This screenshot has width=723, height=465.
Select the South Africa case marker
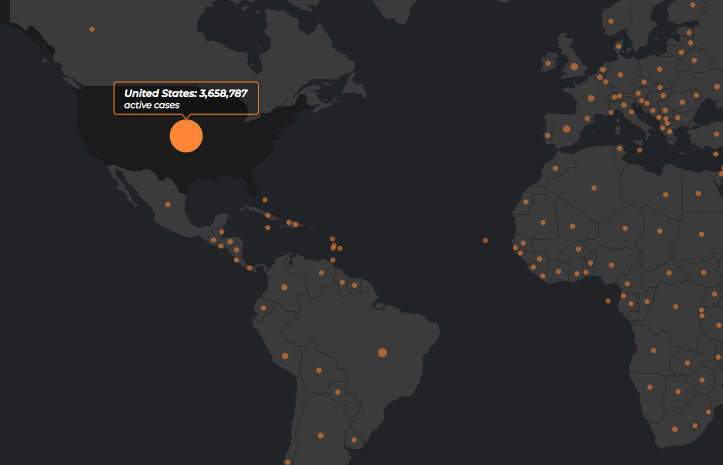[675, 429]
